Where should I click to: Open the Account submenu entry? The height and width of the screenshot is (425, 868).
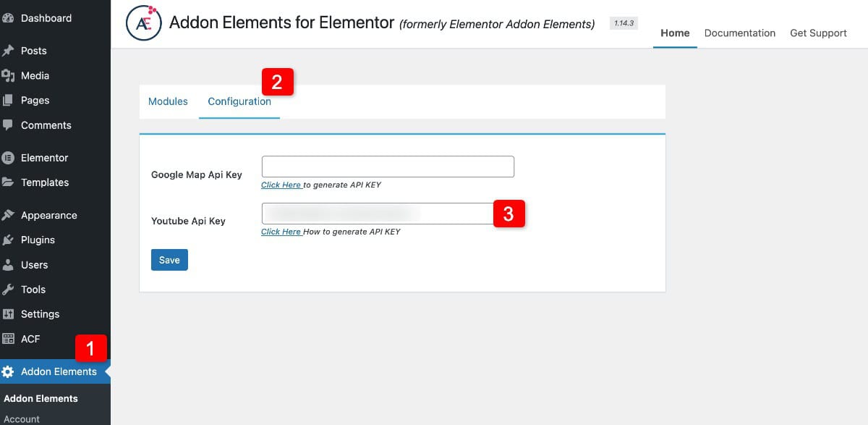click(x=22, y=418)
